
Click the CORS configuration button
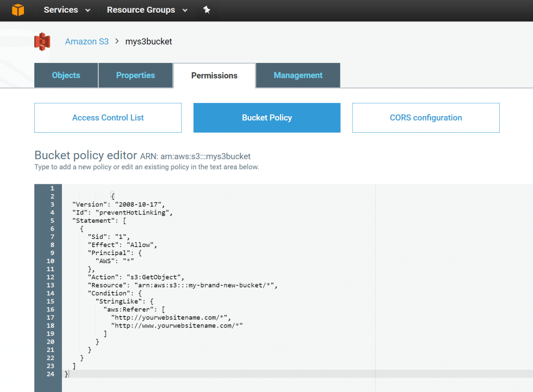pyautogui.click(x=425, y=118)
